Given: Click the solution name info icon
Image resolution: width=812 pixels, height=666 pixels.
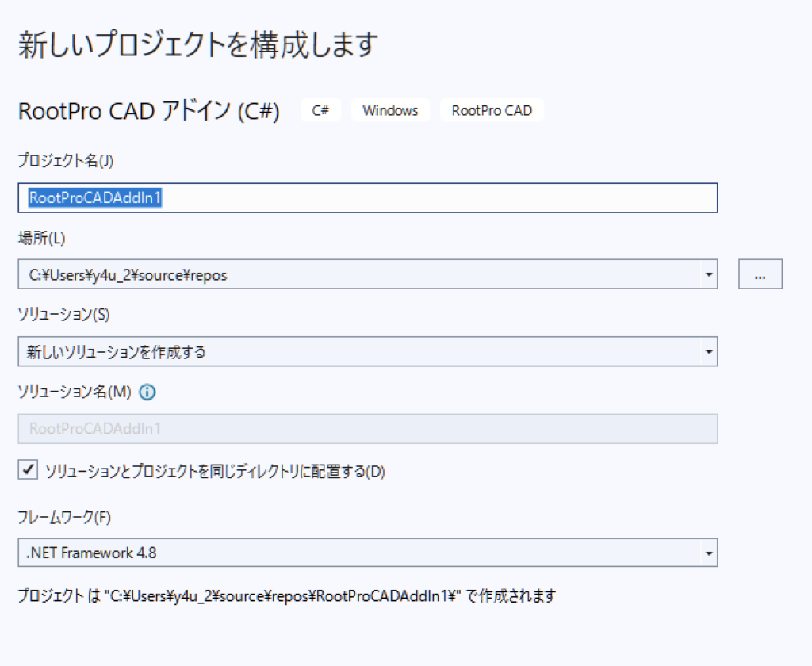Looking at the screenshot, I should click(x=147, y=392).
